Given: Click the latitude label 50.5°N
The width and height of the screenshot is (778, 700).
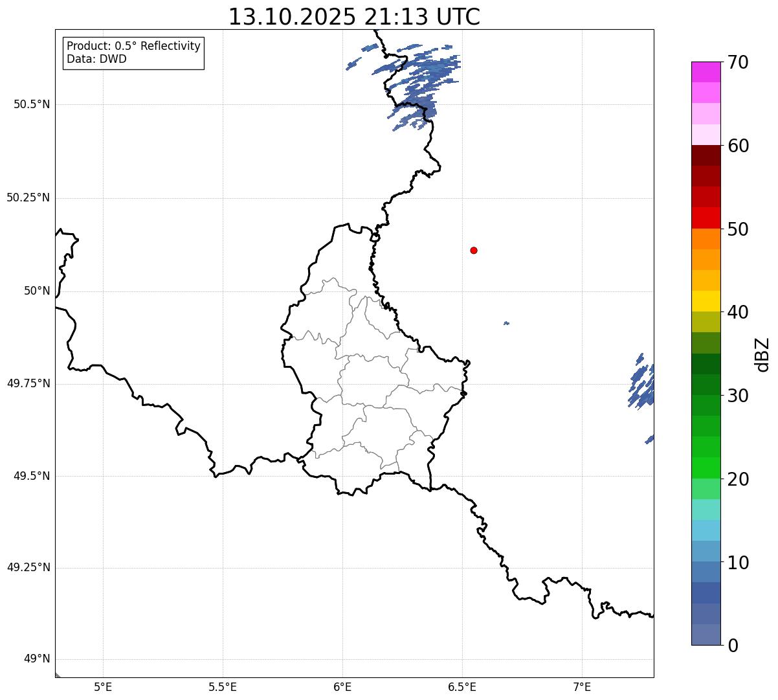Looking at the screenshot, I should pos(32,105).
